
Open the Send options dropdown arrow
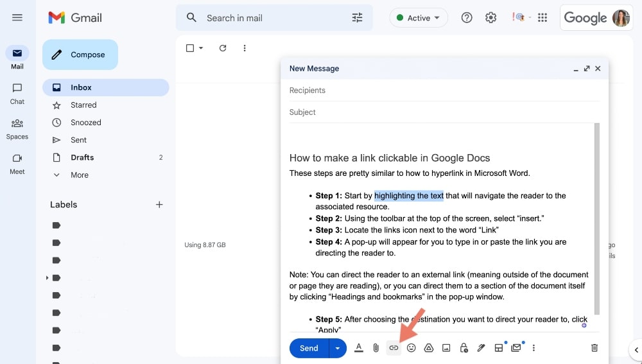338,348
